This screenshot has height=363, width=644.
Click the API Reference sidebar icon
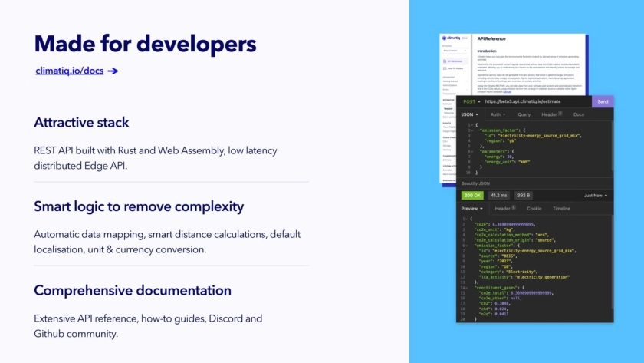(445, 60)
